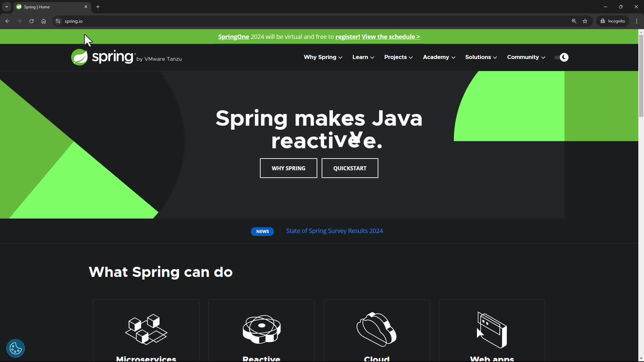644x362 pixels.
Task: Open the tab search dropdown arrow
Action: tap(7, 7)
